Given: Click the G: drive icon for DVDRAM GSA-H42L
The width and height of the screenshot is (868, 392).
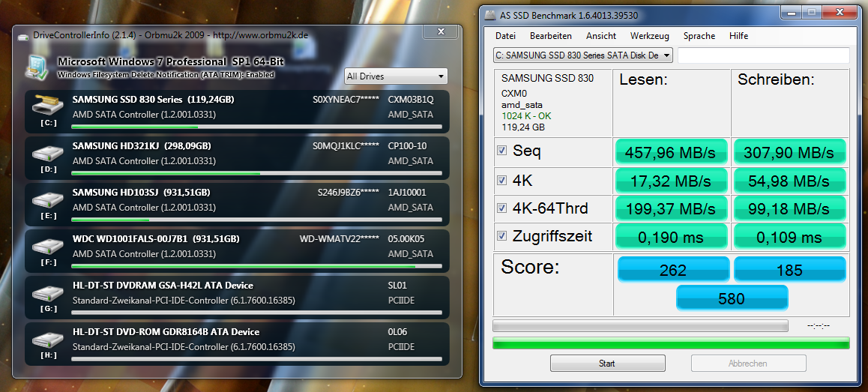Looking at the screenshot, I should coord(49,292).
